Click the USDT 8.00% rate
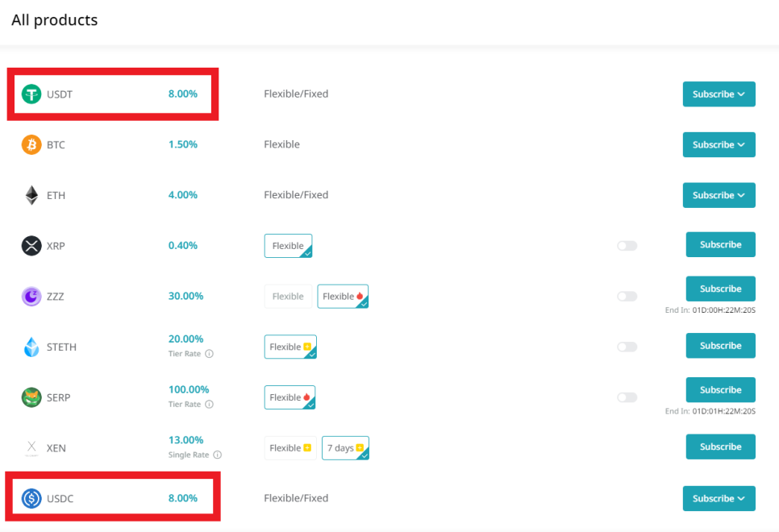 click(x=183, y=94)
